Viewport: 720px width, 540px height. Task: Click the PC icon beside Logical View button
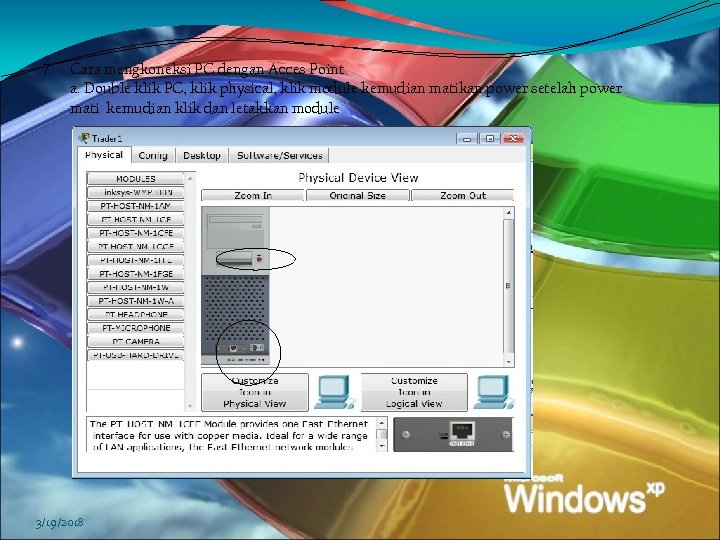click(494, 392)
